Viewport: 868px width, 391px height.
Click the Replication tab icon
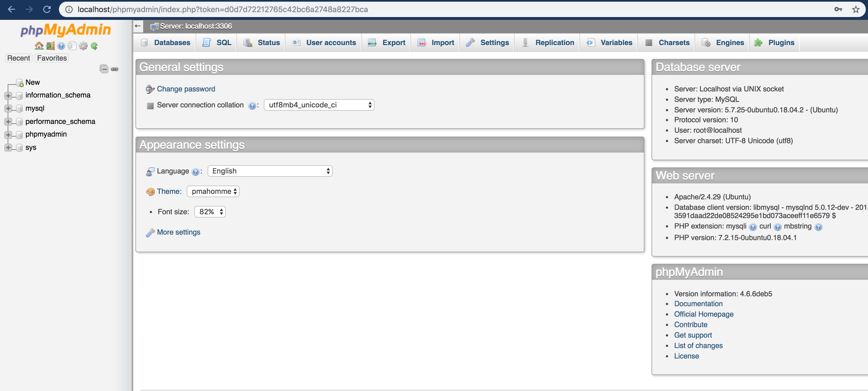pos(526,43)
